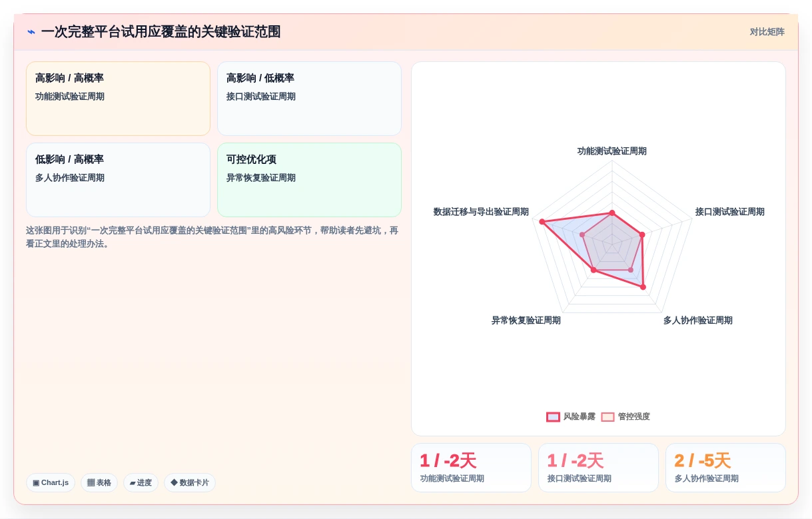Click the 数据卡片 tag chip
This screenshot has width=812, height=519.
click(x=190, y=483)
